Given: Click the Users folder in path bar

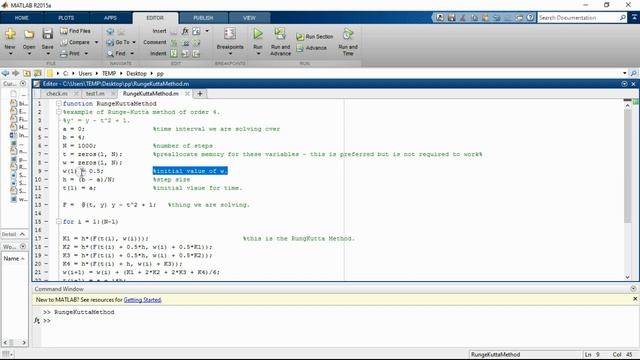Looking at the screenshot, I should pyautogui.click(x=85, y=74).
